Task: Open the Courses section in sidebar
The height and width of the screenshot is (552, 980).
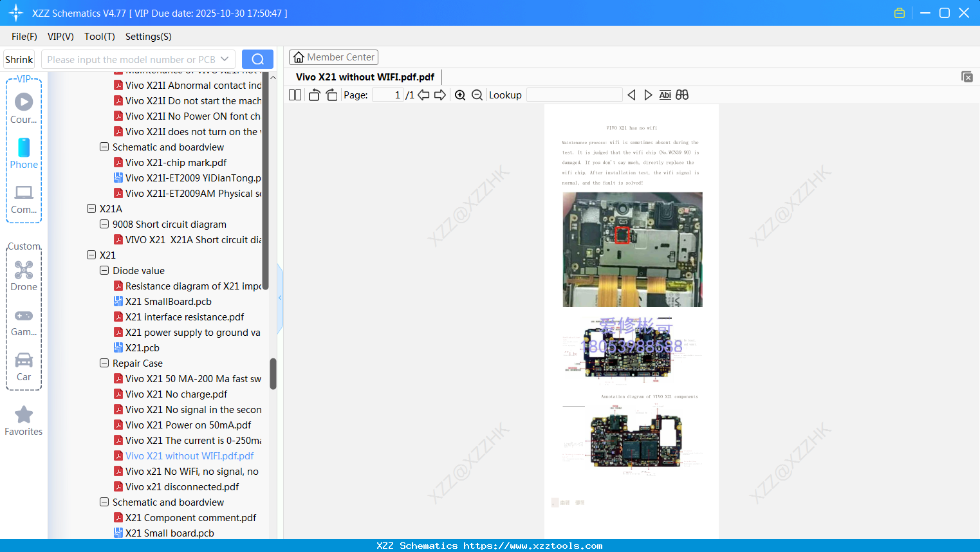Action: 24,109
